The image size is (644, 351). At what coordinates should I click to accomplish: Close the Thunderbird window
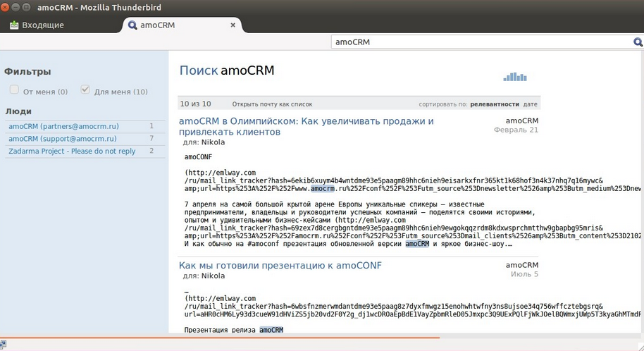click(5, 7)
